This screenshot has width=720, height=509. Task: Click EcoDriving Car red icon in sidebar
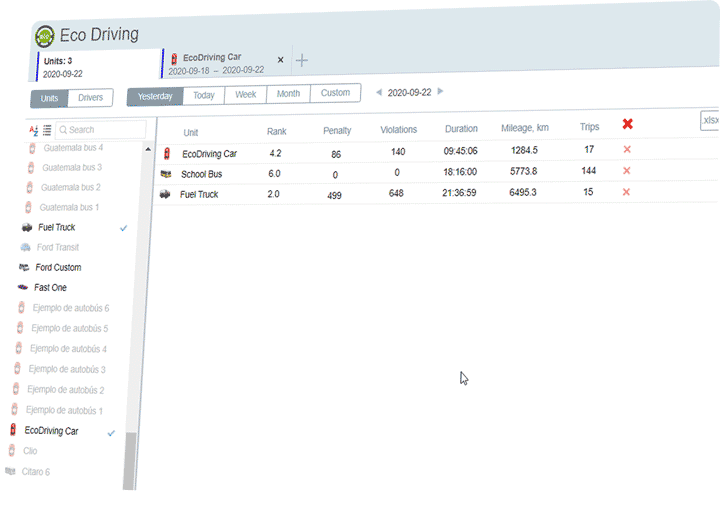coord(13,430)
